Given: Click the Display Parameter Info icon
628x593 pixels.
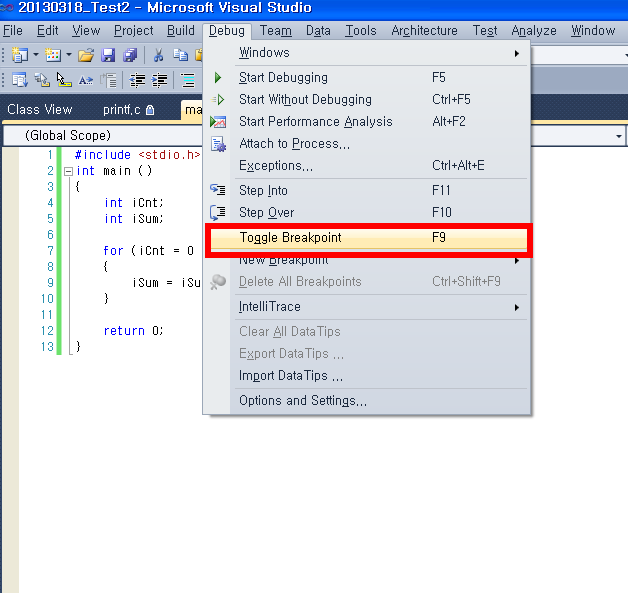Looking at the screenshot, I should pyautogui.click(x=42, y=80).
